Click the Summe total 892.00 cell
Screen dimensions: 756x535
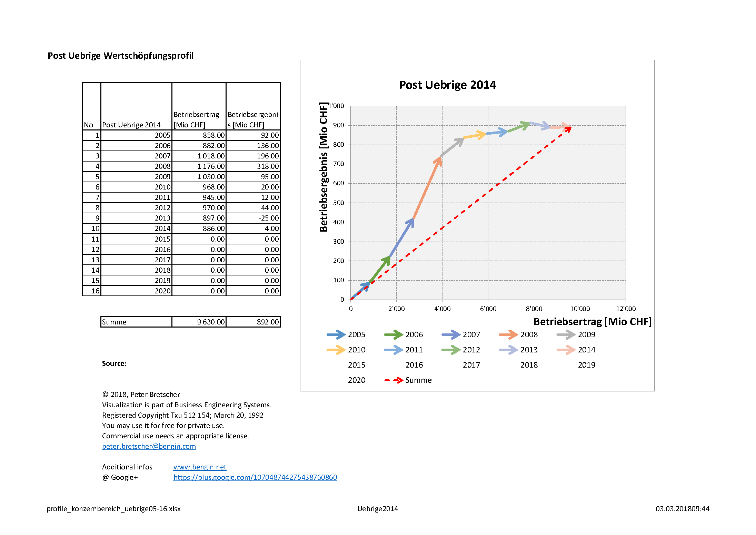[253, 322]
